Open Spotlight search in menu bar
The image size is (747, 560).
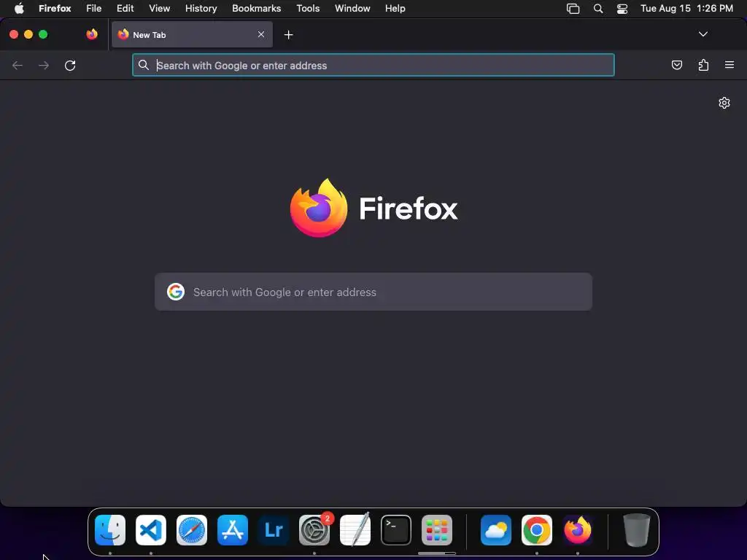pos(598,9)
